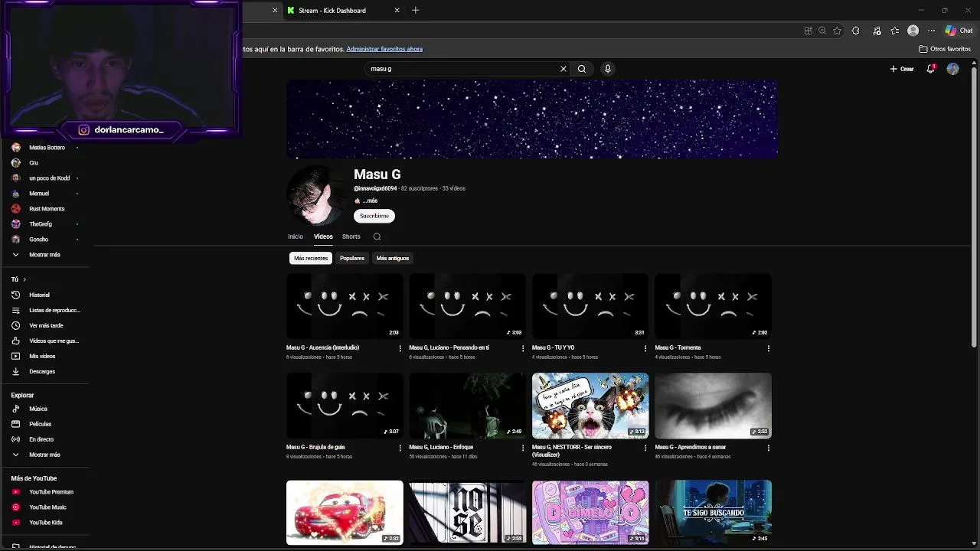980x551 pixels.
Task: Open browser media control music icon
Action: [877, 31]
